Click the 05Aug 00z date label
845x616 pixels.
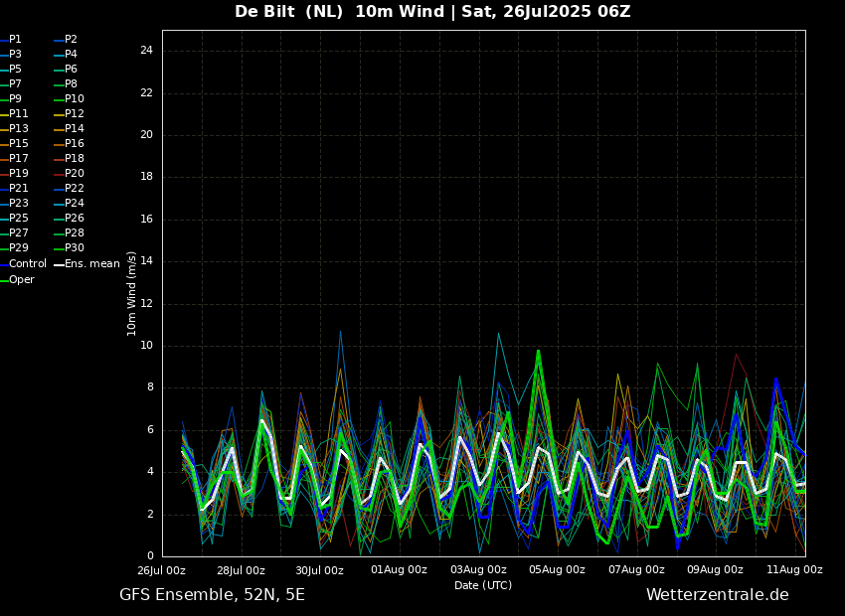(557, 570)
